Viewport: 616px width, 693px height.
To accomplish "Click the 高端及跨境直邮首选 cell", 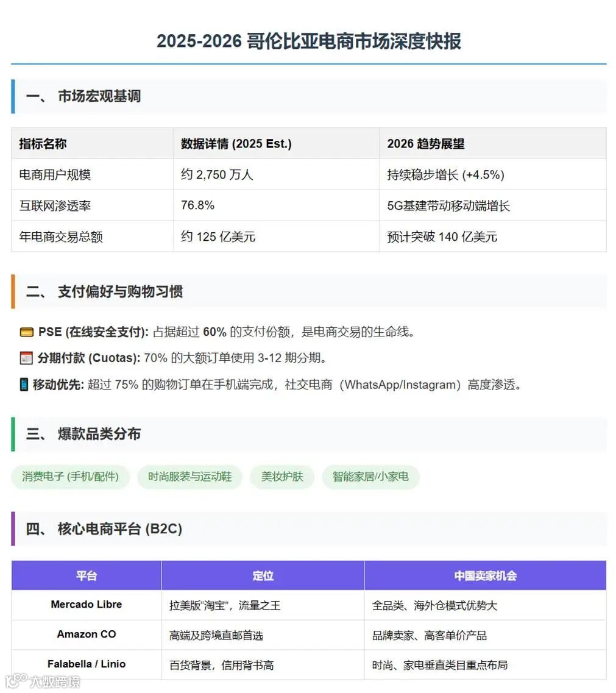I will pos(263,635).
